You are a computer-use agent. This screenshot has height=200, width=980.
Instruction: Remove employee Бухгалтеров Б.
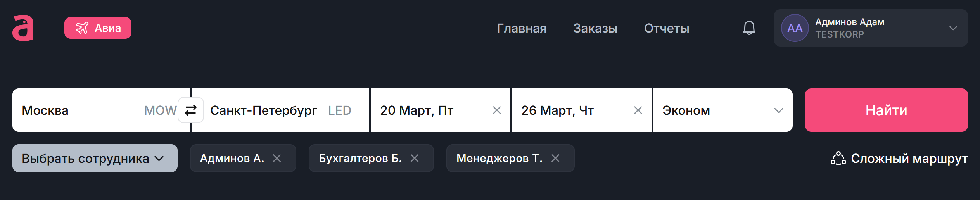coord(415,158)
